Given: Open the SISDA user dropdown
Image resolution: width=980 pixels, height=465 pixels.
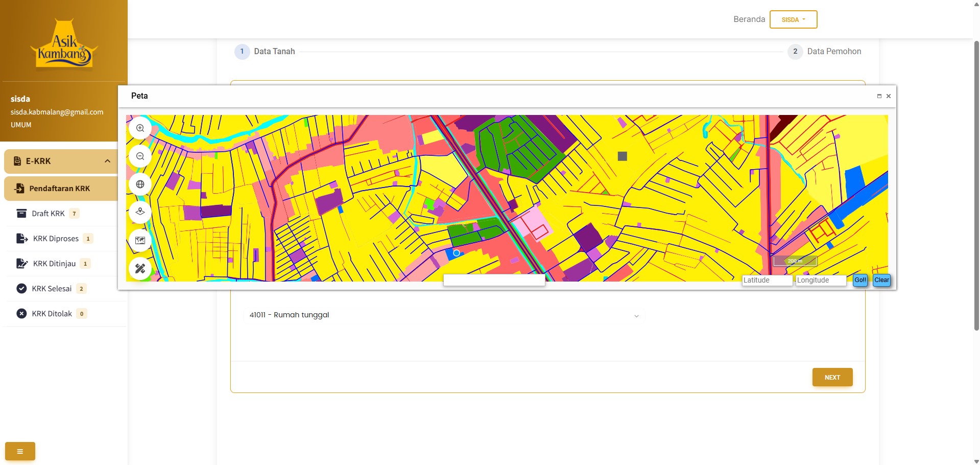Looking at the screenshot, I should (x=793, y=19).
